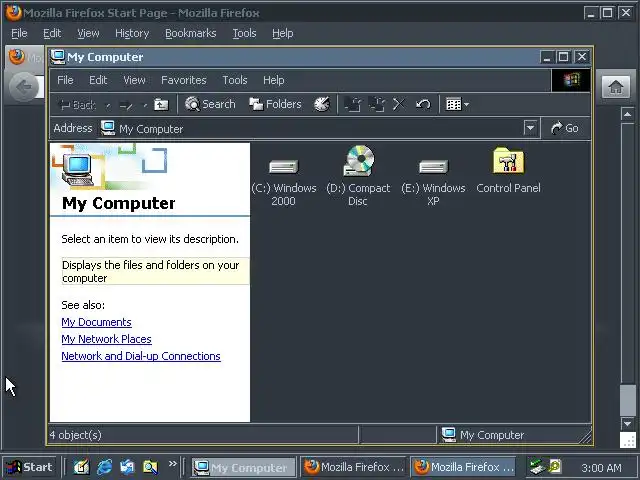Screen dimensions: 640x480
Task: Click the Move To toolbar icon
Action: (352, 104)
